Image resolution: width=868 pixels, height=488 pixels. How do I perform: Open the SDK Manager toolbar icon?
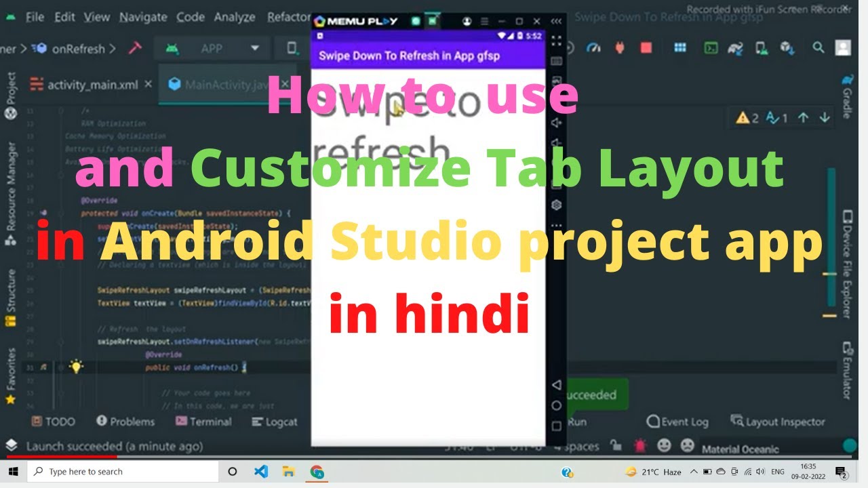coord(787,47)
